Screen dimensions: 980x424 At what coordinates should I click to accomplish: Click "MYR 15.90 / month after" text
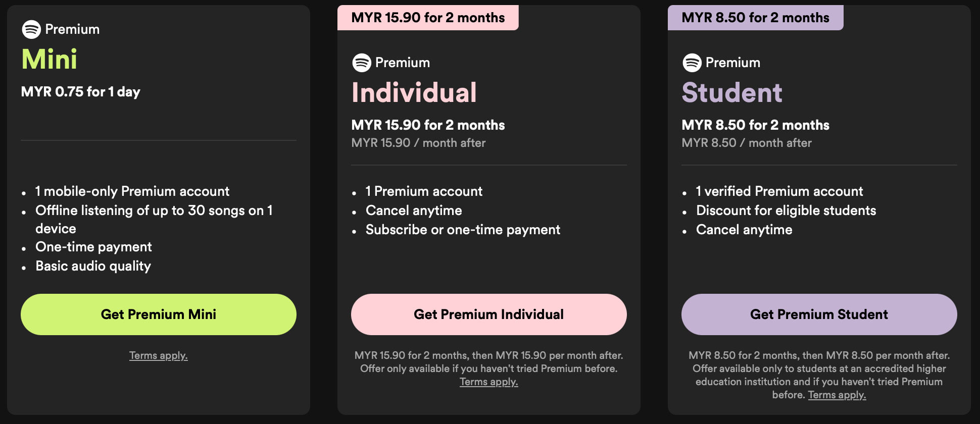point(418,143)
